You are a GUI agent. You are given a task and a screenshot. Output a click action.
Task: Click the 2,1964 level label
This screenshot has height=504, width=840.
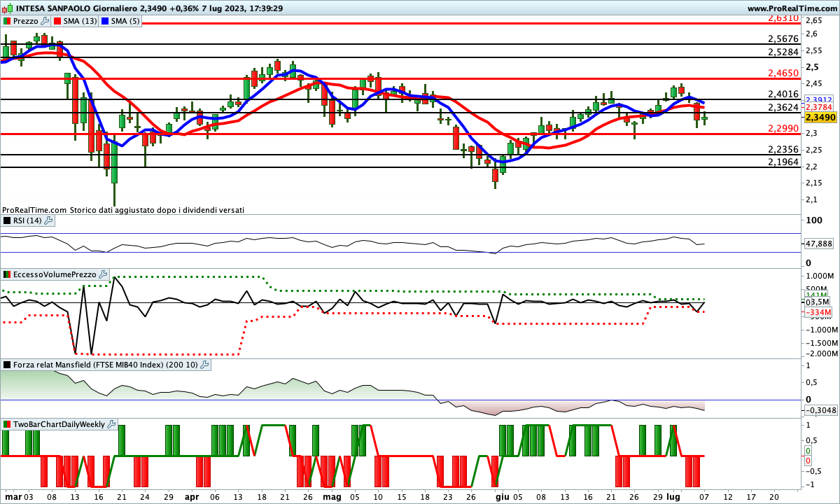click(783, 162)
